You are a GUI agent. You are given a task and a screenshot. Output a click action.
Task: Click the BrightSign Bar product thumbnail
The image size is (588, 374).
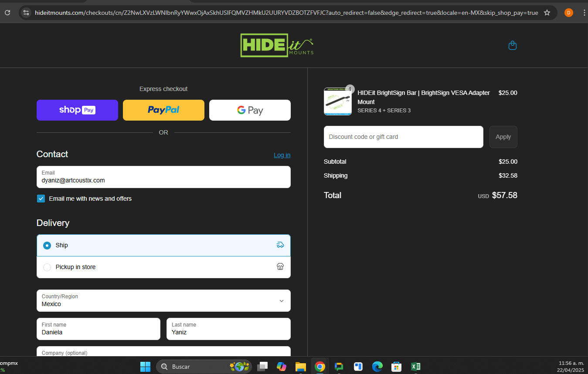pos(338,101)
